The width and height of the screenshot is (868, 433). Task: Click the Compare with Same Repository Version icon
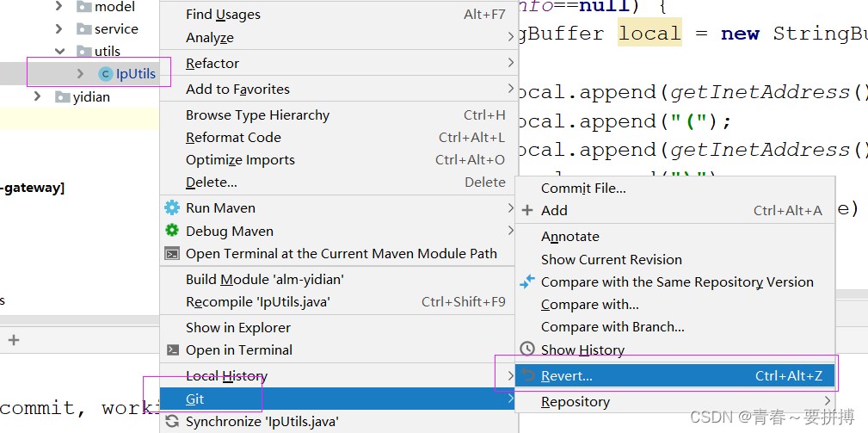(527, 281)
